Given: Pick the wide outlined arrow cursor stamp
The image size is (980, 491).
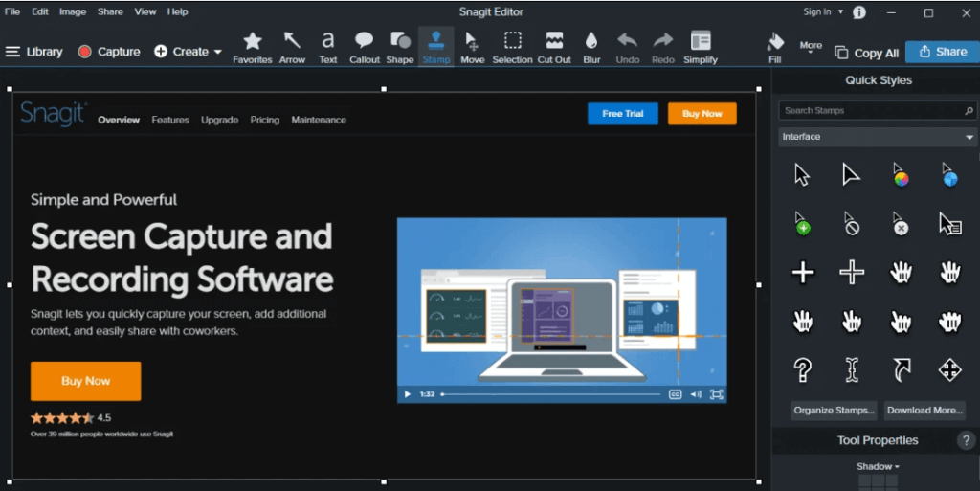Looking at the screenshot, I should coord(851,175).
